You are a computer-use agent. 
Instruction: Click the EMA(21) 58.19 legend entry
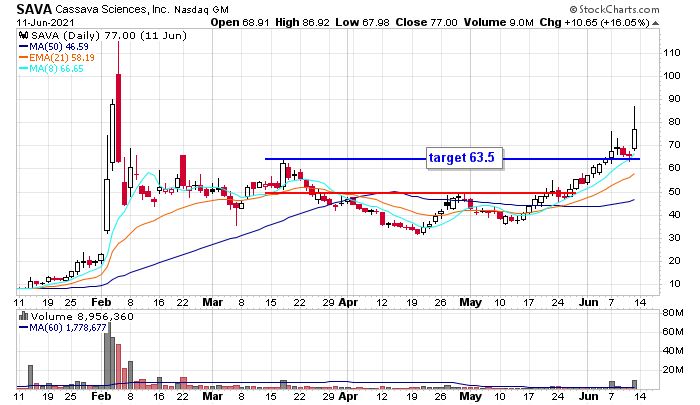pos(57,58)
